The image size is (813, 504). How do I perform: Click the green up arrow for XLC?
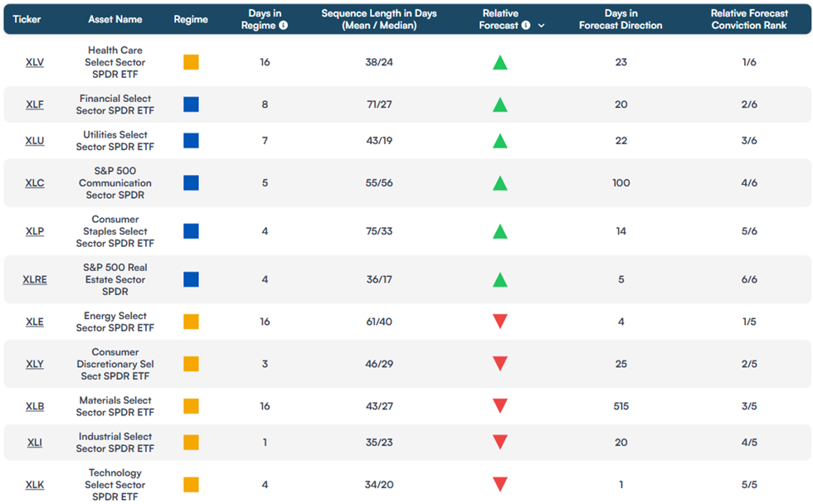tap(499, 183)
